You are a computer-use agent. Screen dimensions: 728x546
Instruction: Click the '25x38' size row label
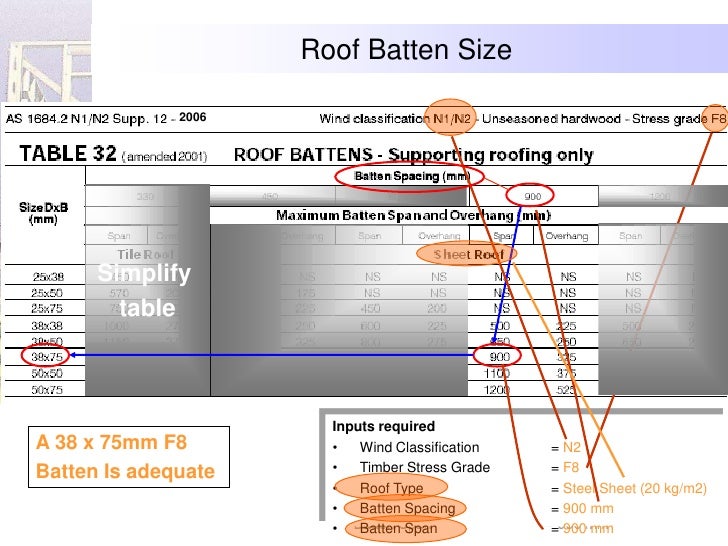pos(48,277)
